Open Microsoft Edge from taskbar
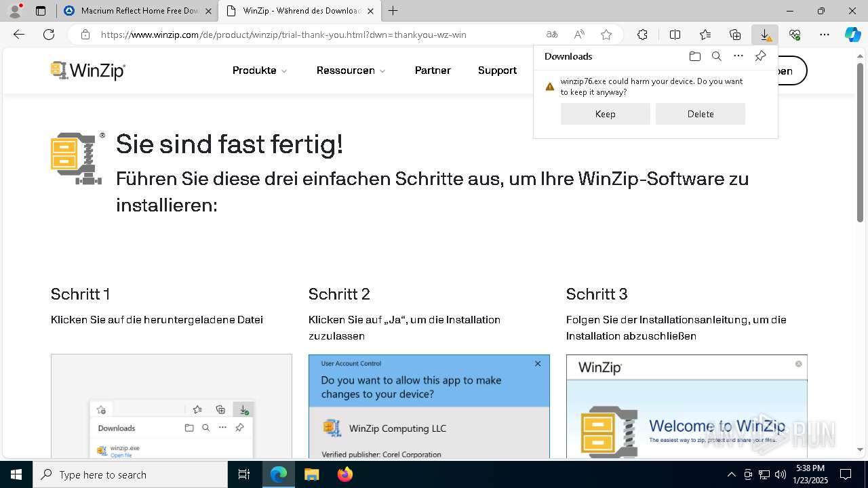Image resolution: width=868 pixels, height=488 pixels. (x=279, y=474)
